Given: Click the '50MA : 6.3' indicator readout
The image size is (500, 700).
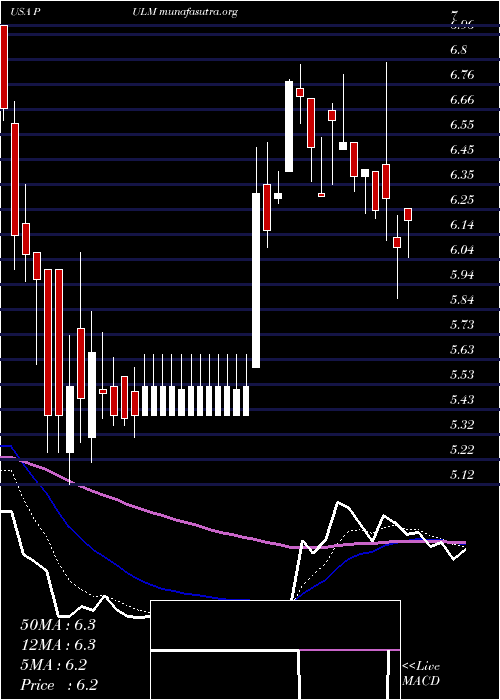Looking at the screenshot, I should pos(58,625).
